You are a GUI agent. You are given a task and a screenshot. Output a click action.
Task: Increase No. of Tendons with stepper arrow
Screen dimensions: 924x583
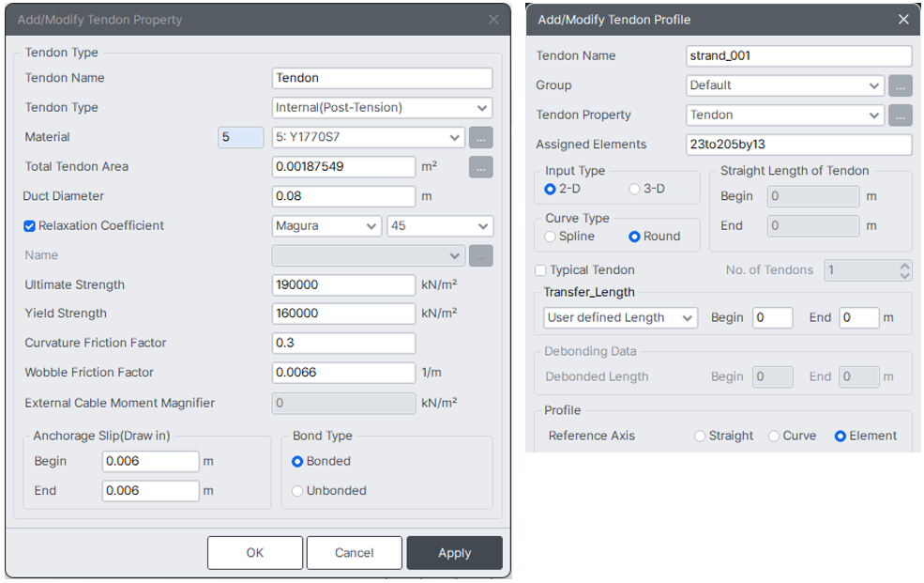904,266
